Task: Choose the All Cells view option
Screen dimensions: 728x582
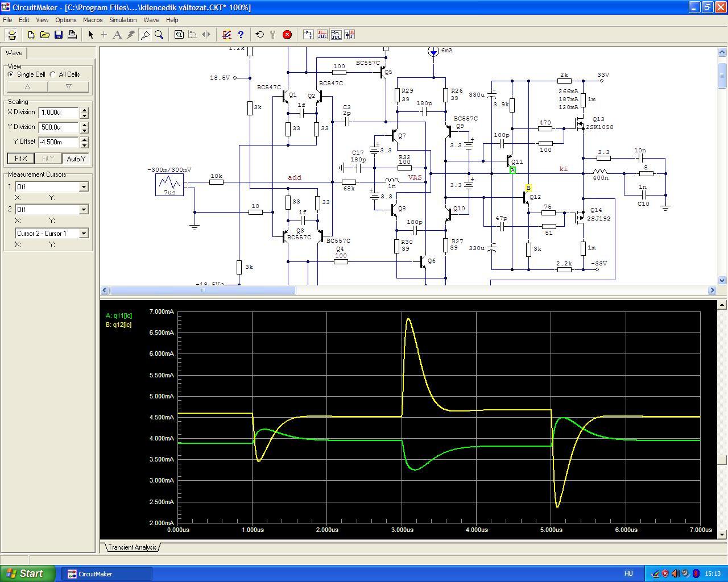Action: pos(53,74)
